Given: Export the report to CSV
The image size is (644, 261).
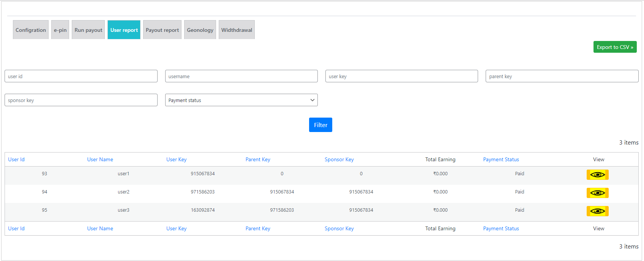Looking at the screenshot, I should pyautogui.click(x=614, y=47).
